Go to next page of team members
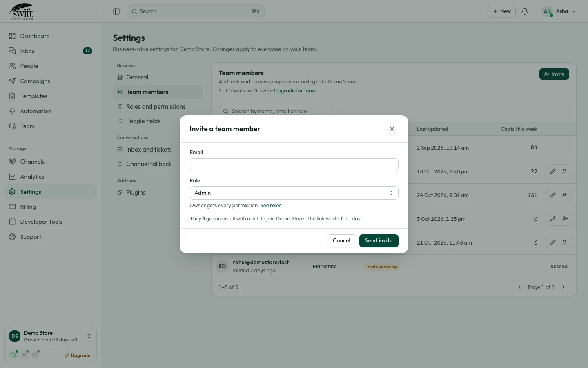The width and height of the screenshot is (588, 368). coord(563,287)
